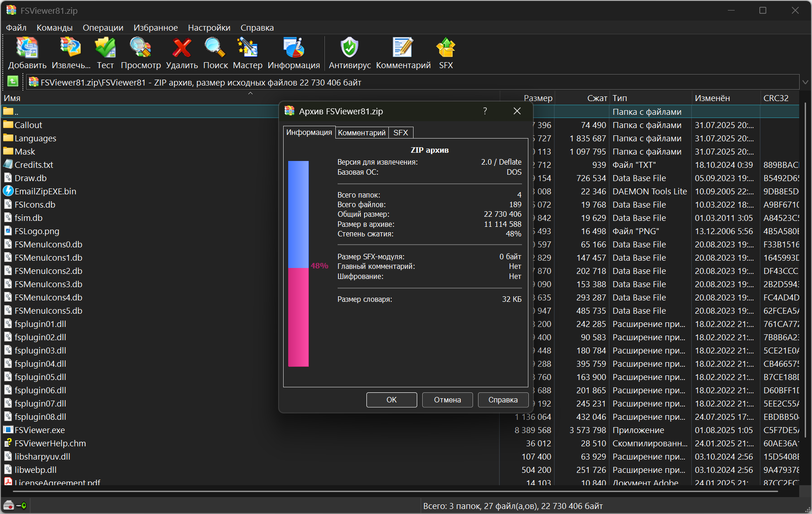Sort by the Изменён column header
This screenshot has height=514, width=812.
726,98
